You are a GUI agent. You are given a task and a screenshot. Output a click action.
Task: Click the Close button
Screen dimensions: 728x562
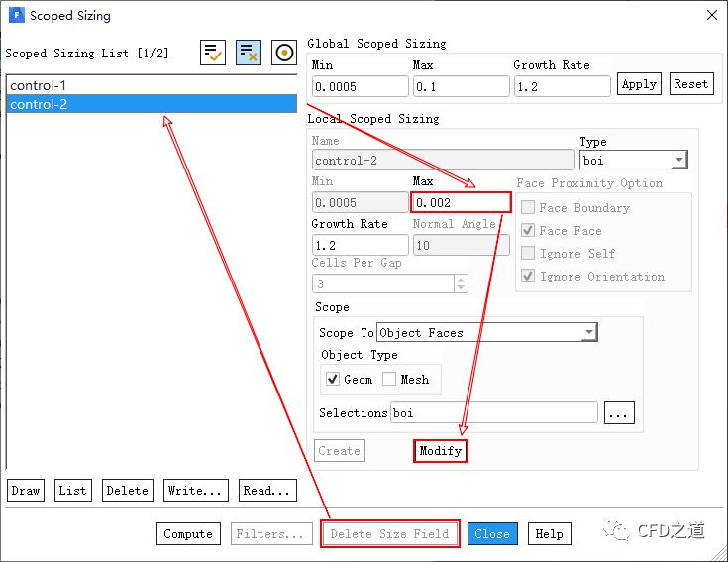tap(492, 533)
